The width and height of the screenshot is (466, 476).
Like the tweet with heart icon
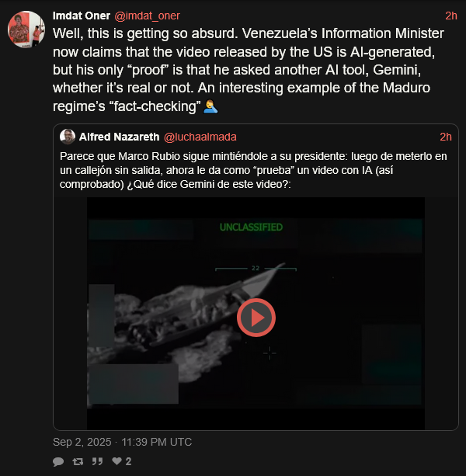[116, 461]
